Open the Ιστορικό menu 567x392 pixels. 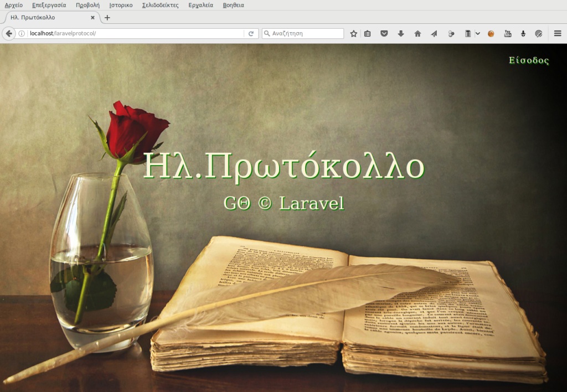tap(121, 5)
